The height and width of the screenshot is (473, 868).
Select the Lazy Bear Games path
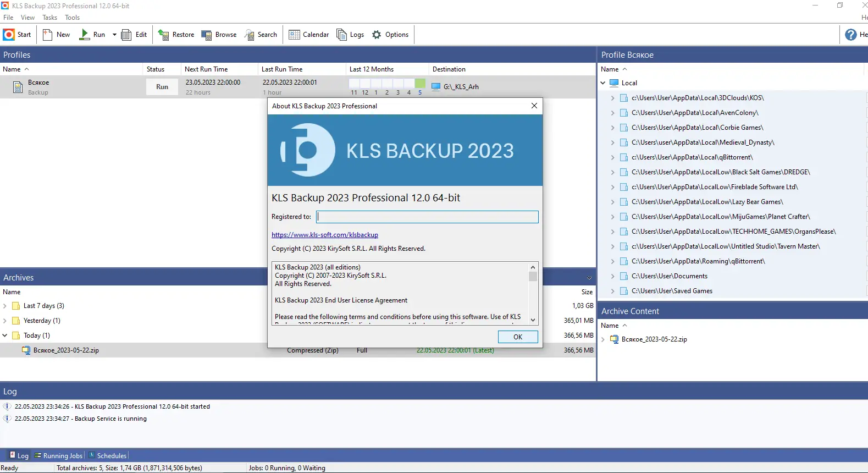pos(707,202)
